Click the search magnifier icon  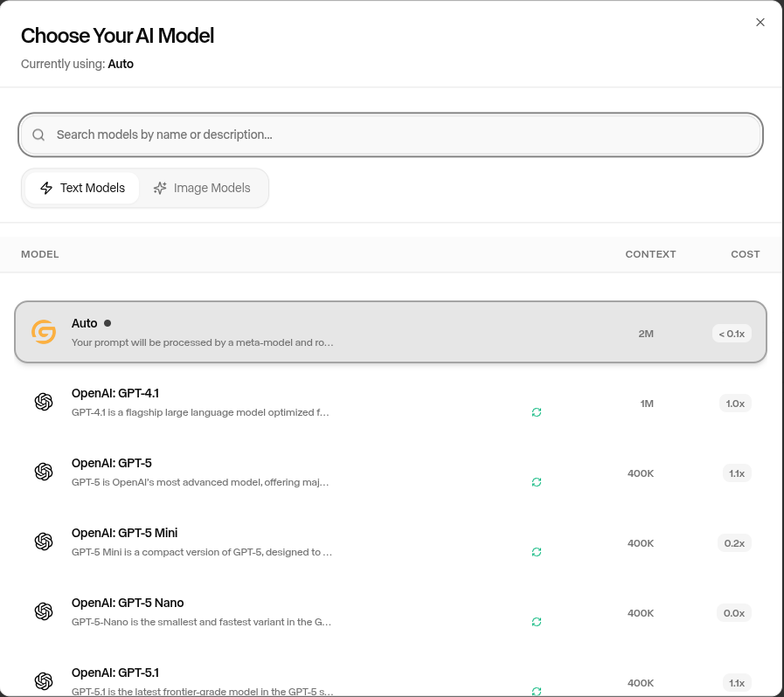point(38,135)
